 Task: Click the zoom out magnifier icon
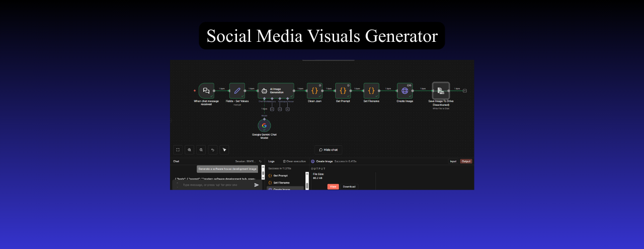click(201, 150)
